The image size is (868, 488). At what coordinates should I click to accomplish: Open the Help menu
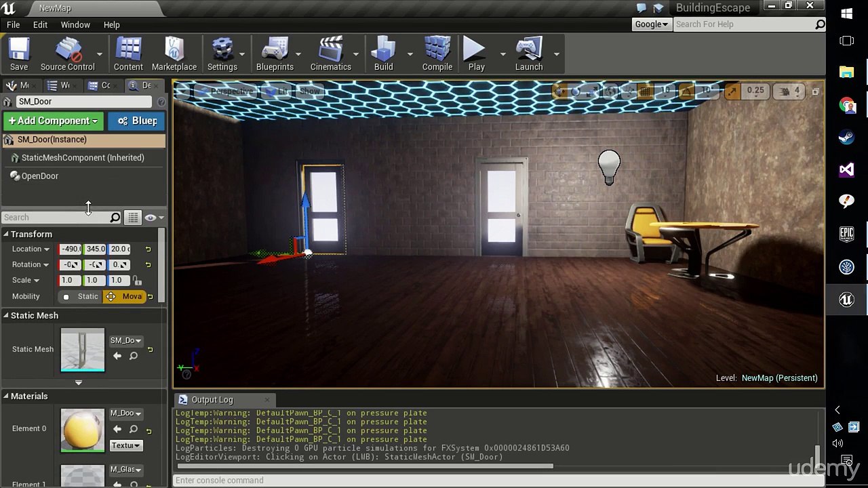coord(112,24)
